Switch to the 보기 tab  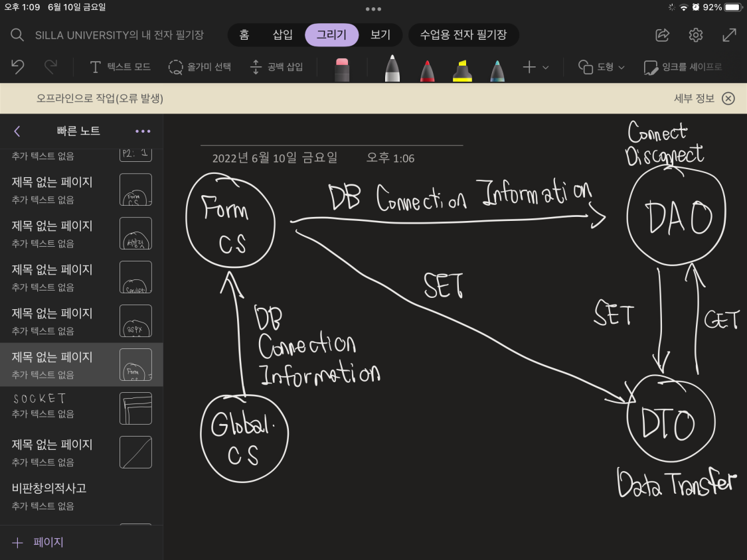pos(380,35)
